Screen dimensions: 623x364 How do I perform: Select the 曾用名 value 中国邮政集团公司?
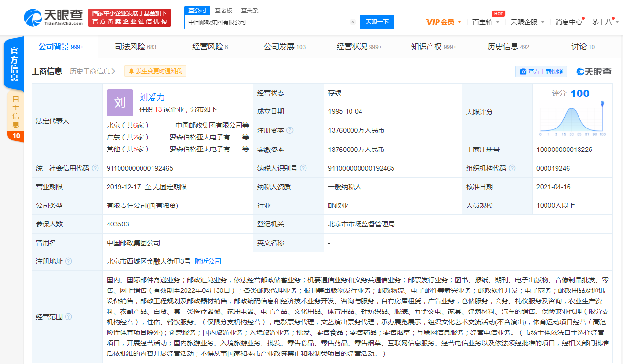tap(133, 243)
